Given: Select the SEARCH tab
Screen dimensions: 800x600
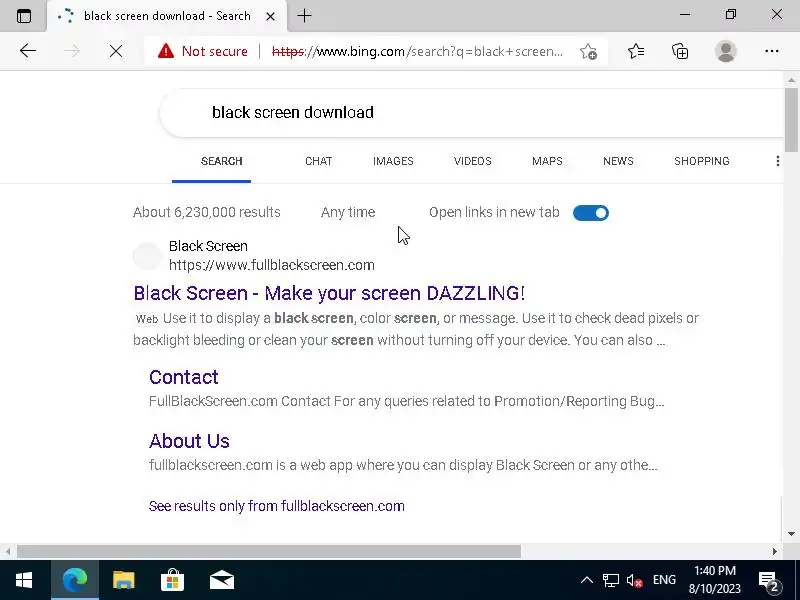Looking at the screenshot, I should tap(221, 161).
